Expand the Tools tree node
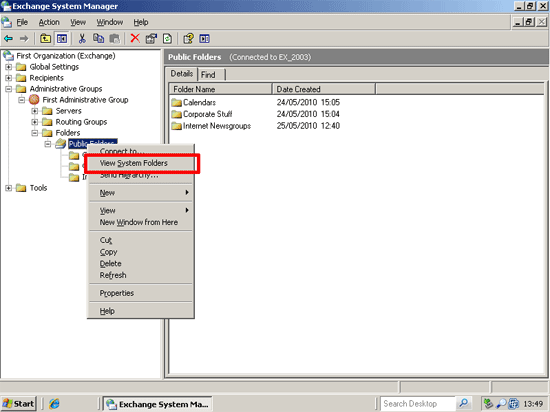The width and height of the screenshot is (550, 412). (8, 188)
